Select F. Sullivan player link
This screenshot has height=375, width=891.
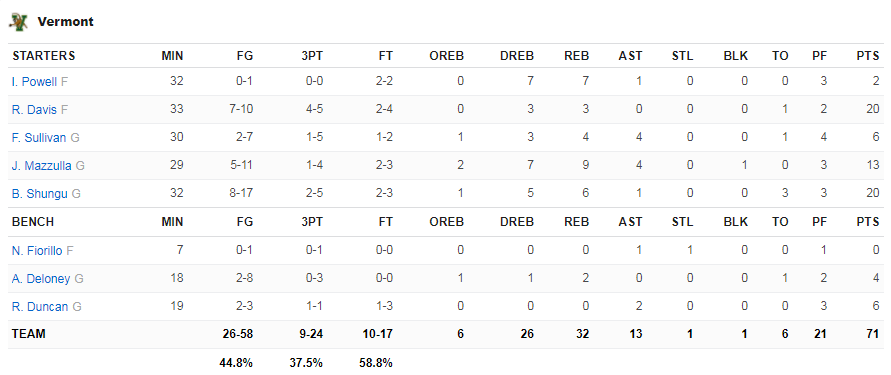[39, 138]
